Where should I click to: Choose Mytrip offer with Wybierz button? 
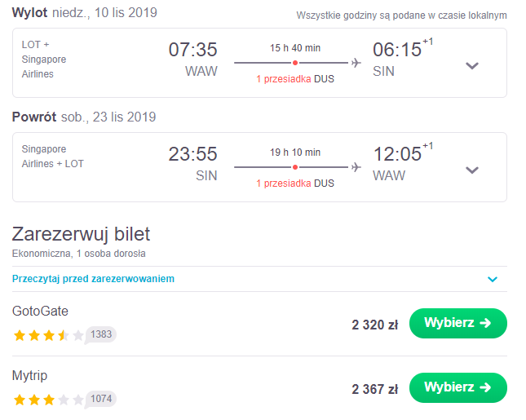coord(457,387)
